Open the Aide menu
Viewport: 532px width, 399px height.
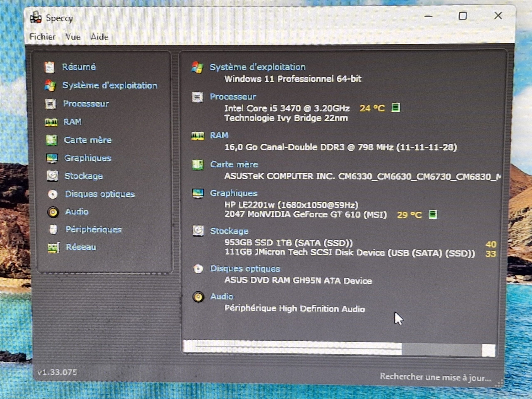pos(100,37)
